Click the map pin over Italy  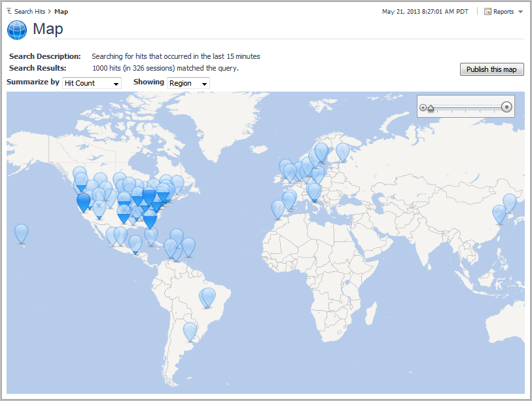(315, 192)
